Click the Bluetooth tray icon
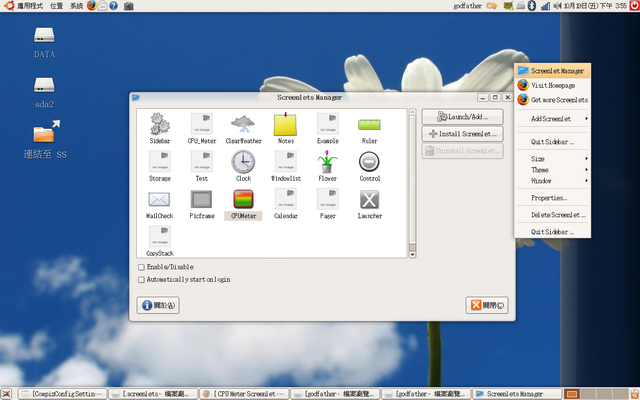640x400 pixels. pyautogui.click(x=531, y=6)
